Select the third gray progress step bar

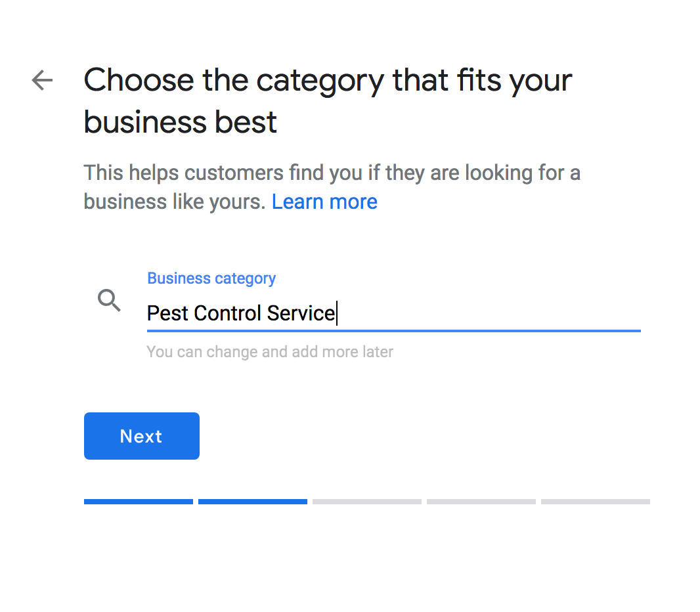pos(367,502)
